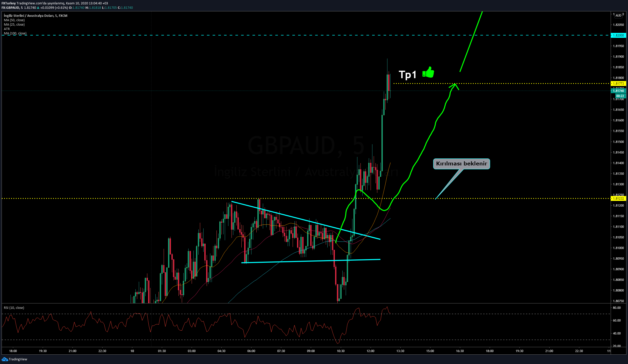This screenshot has width=628, height=364.
Task: Click the L:1.81705 low value in header
Action: pos(109,8)
